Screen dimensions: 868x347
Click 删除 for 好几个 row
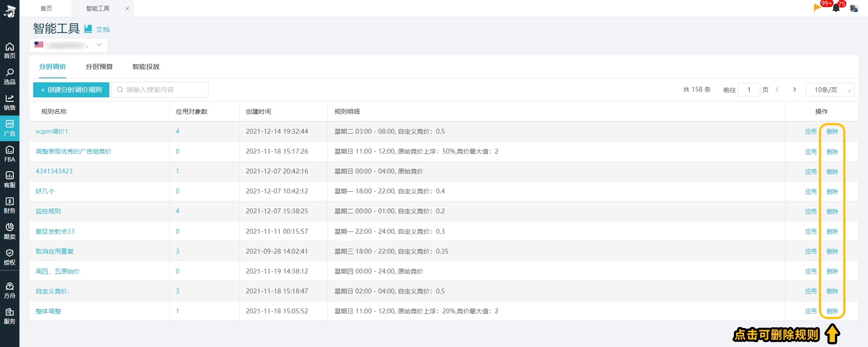[832, 192]
